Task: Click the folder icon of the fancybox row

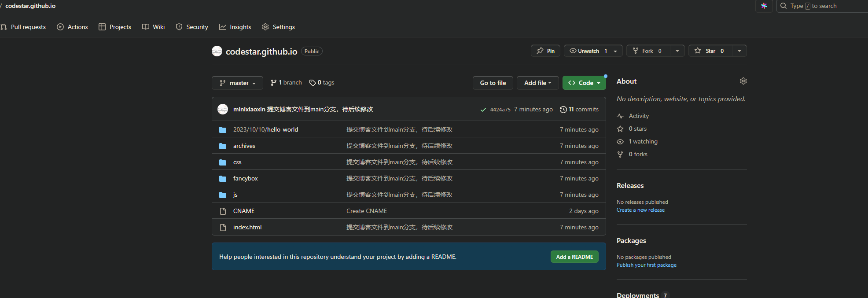Action: point(223,179)
